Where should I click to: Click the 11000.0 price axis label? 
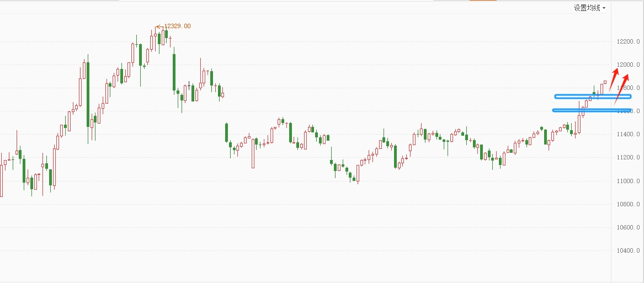tap(629, 181)
